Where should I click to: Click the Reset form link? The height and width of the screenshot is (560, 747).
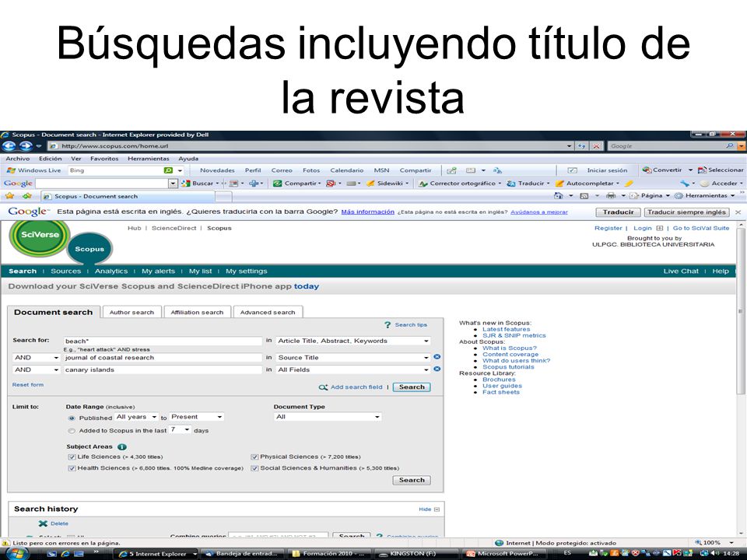pos(28,385)
